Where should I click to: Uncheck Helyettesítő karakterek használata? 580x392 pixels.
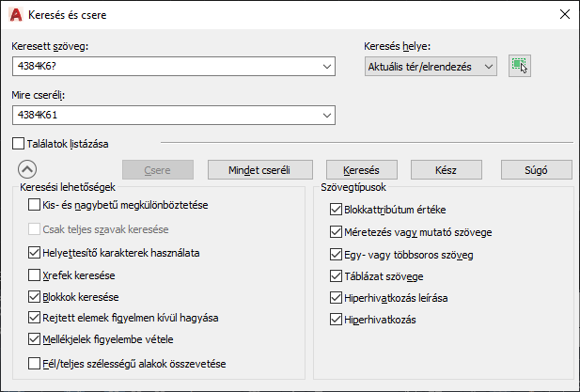tap(35, 253)
